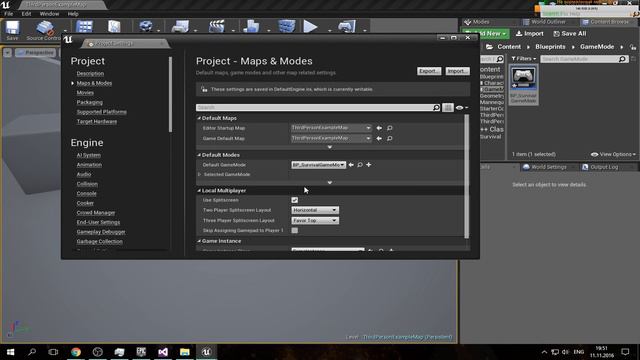Click Import button in Project Settings

pos(457,71)
